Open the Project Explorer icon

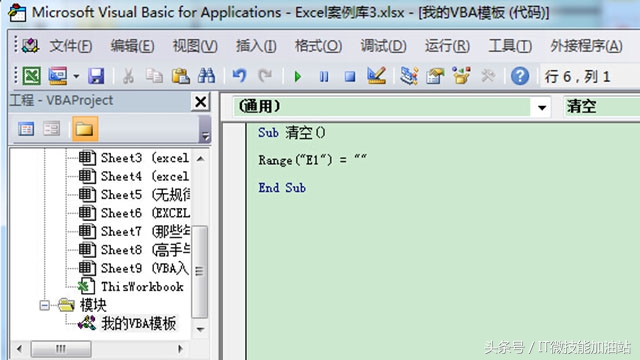[409, 76]
